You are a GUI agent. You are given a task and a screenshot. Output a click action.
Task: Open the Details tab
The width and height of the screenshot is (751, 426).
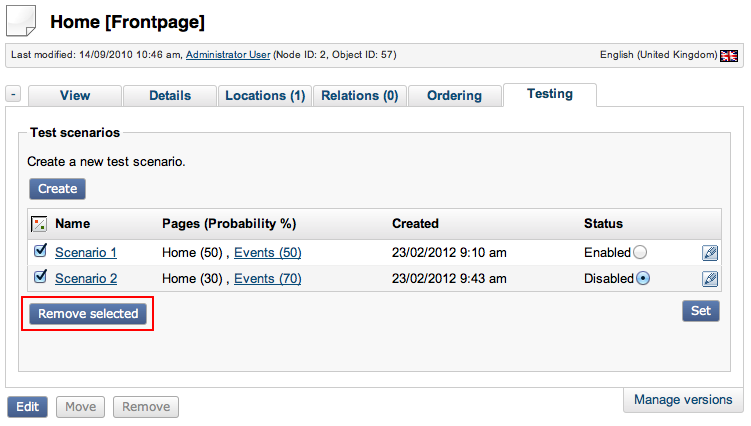pyautogui.click(x=170, y=96)
